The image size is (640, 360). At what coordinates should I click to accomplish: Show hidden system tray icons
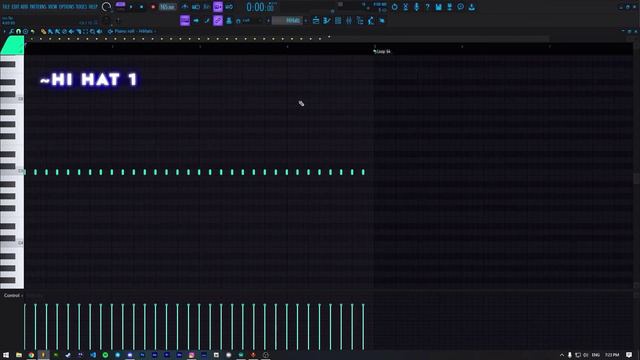click(562, 355)
